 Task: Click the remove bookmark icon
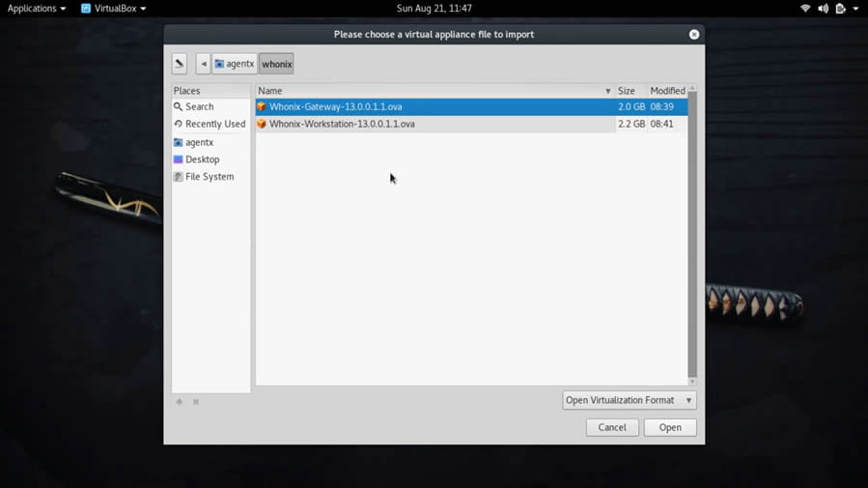click(196, 402)
